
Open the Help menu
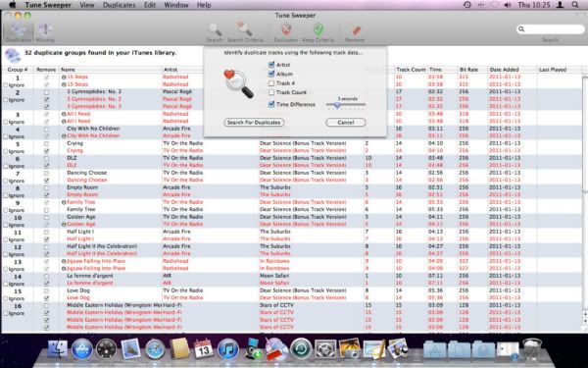tap(204, 5)
